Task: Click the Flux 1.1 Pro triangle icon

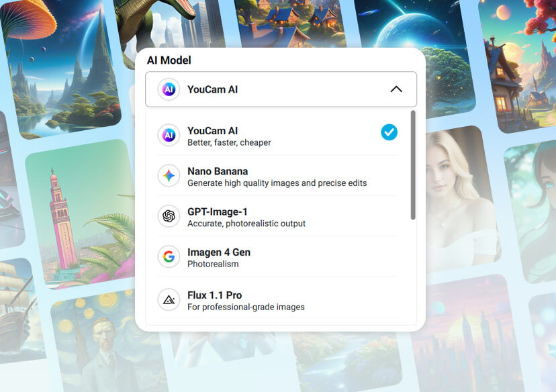Action: (x=169, y=299)
